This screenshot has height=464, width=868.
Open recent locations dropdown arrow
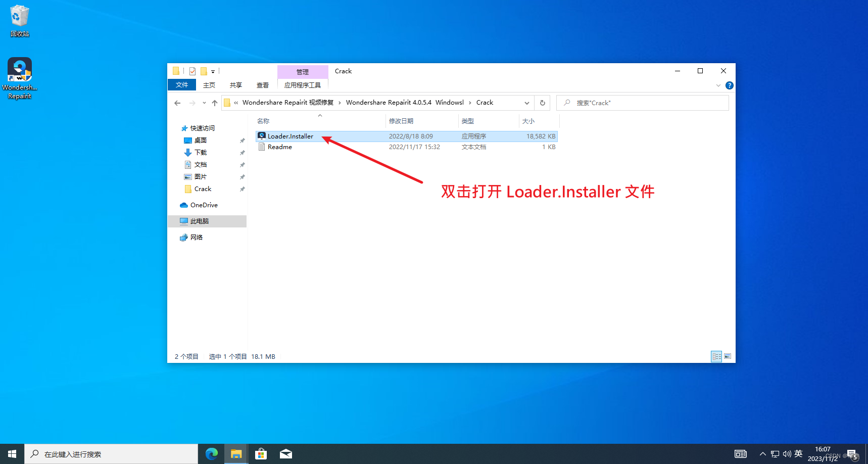[x=204, y=103]
